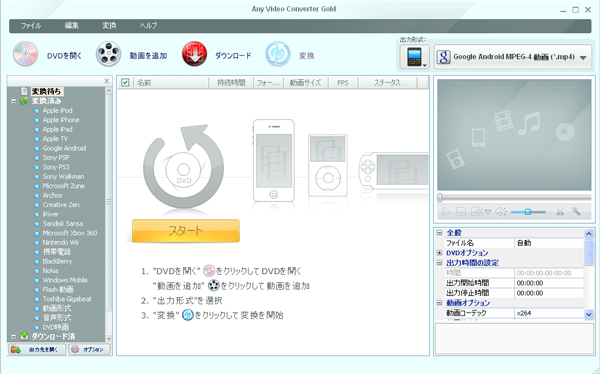Click the snapshot camera icon
This screenshot has width=600, height=374.
[x=476, y=211]
